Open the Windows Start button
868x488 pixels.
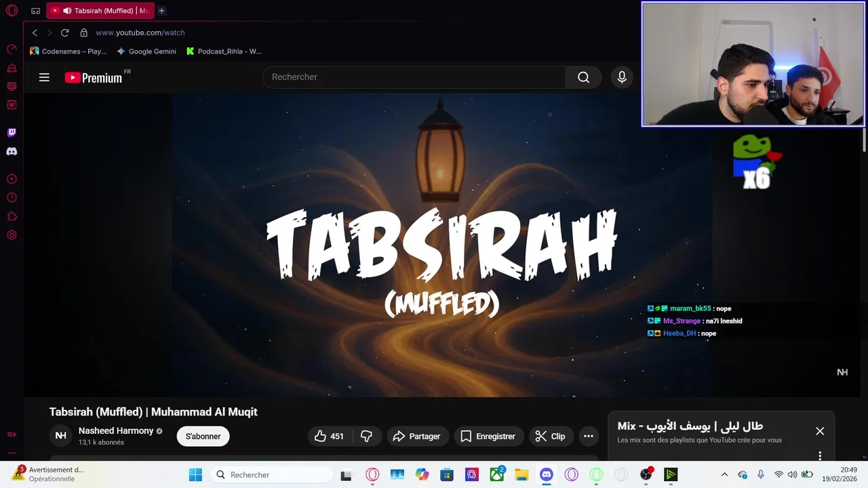(x=195, y=474)
